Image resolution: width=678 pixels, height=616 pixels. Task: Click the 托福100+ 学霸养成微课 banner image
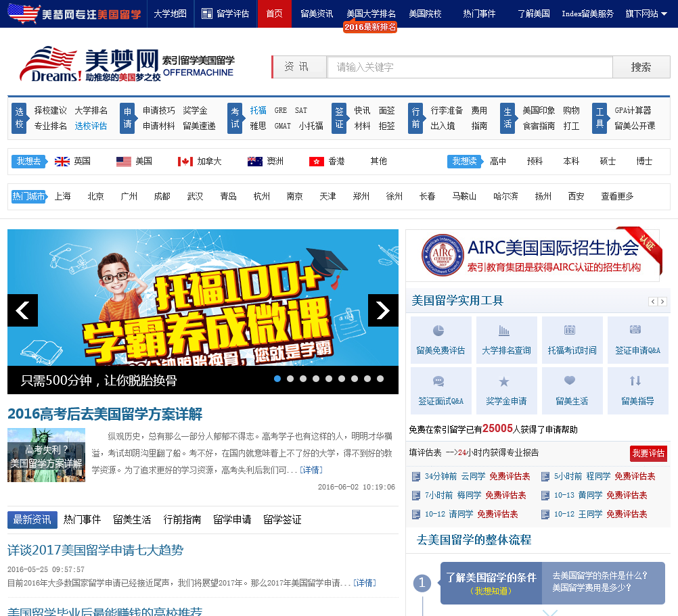pos(203,298)
